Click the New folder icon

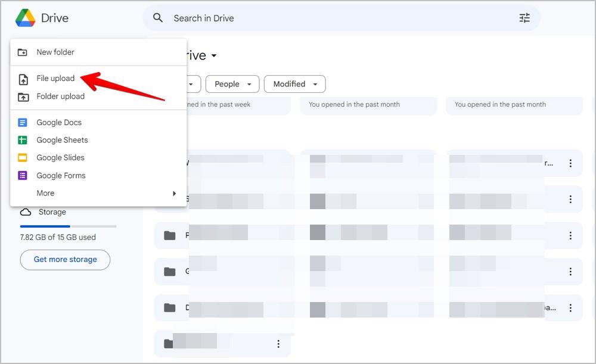23,52
